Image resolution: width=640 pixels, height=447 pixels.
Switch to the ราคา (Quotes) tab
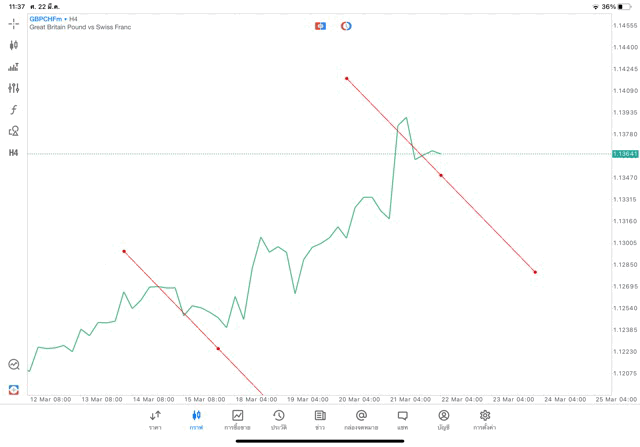(x=155, y=419)
